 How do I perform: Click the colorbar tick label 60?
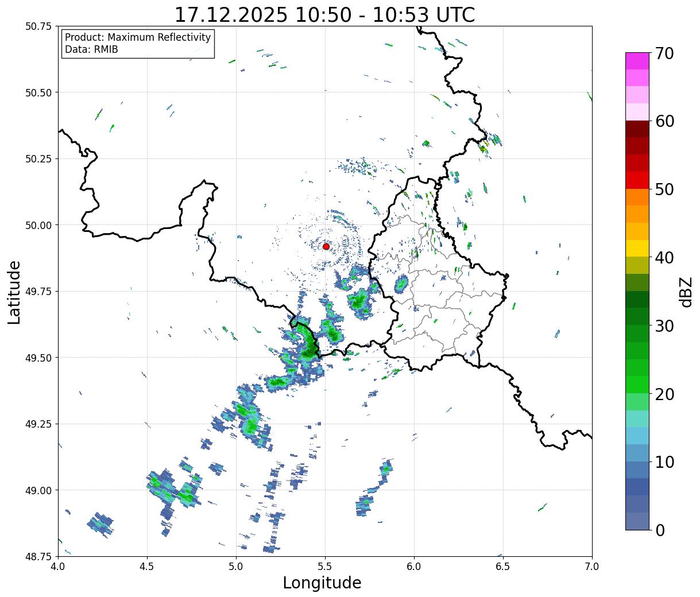coord(665,121)
